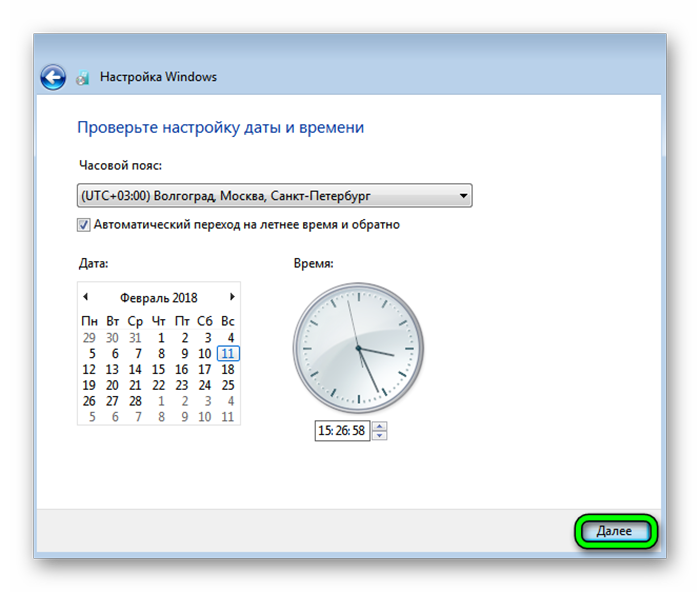Go to previous month in calendar
Image resolution: width=700 pixels, height=592 pixels.
tap(85, 297)
